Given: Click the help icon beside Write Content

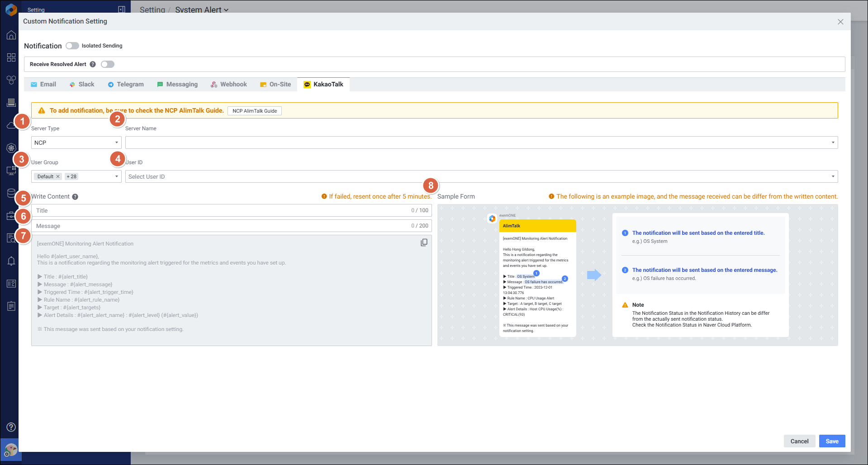Looking at the screenshot, I should coord(75,197).
